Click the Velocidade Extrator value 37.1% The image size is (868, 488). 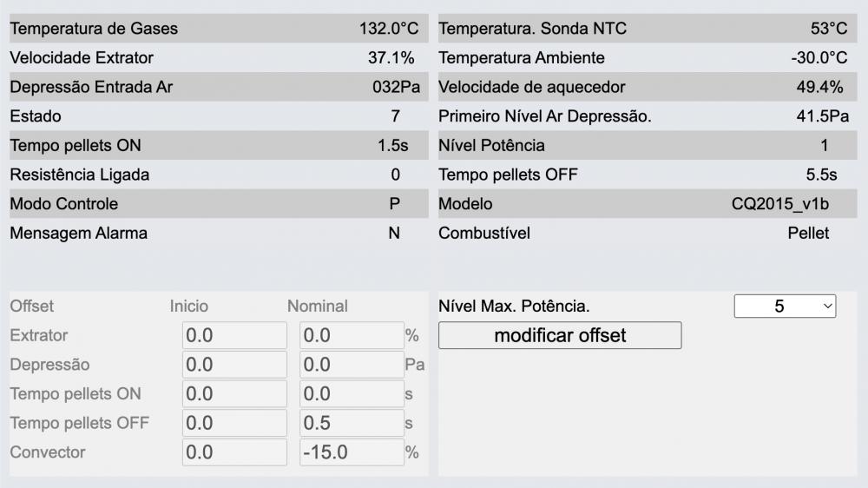[x=391, y=57]
